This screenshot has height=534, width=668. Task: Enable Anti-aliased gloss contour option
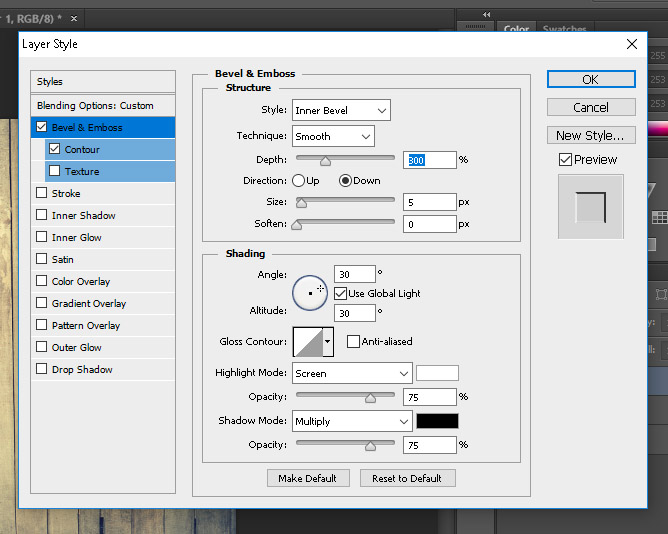(x=353, y=341)
